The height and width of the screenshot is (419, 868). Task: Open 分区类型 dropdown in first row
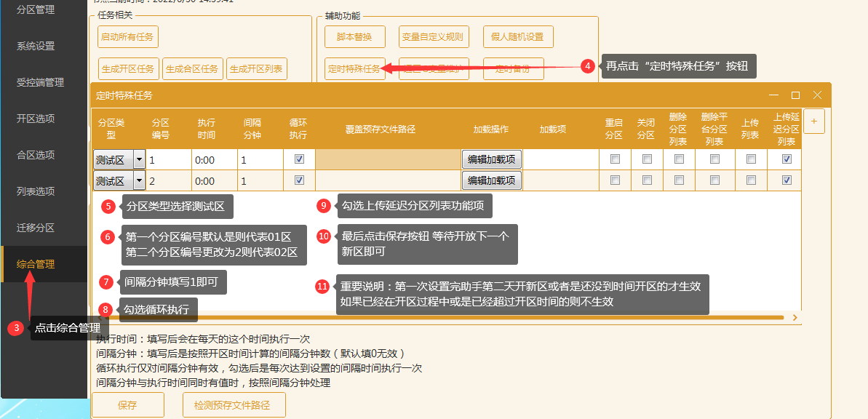138,160
